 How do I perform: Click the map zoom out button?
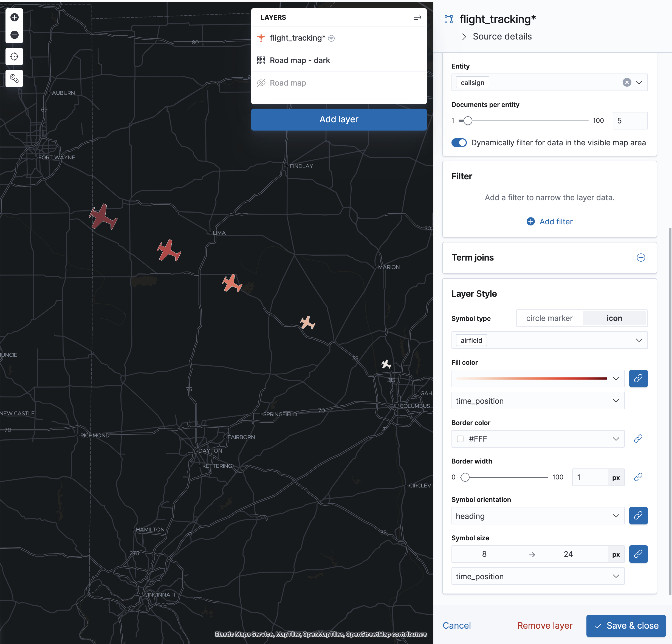click(x=14, y=35)
